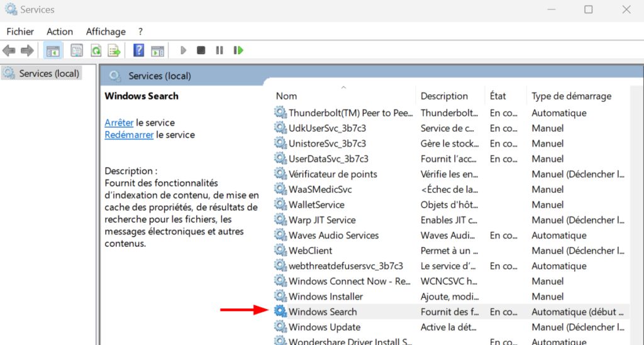Sort by the Description column header
The image size is (644, 345).
[444, 96]
